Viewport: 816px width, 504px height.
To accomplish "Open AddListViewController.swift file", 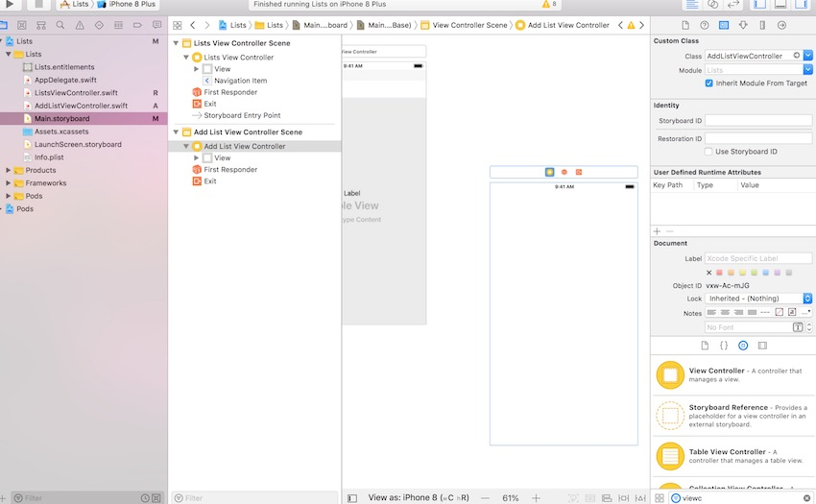I will [81, 106].
